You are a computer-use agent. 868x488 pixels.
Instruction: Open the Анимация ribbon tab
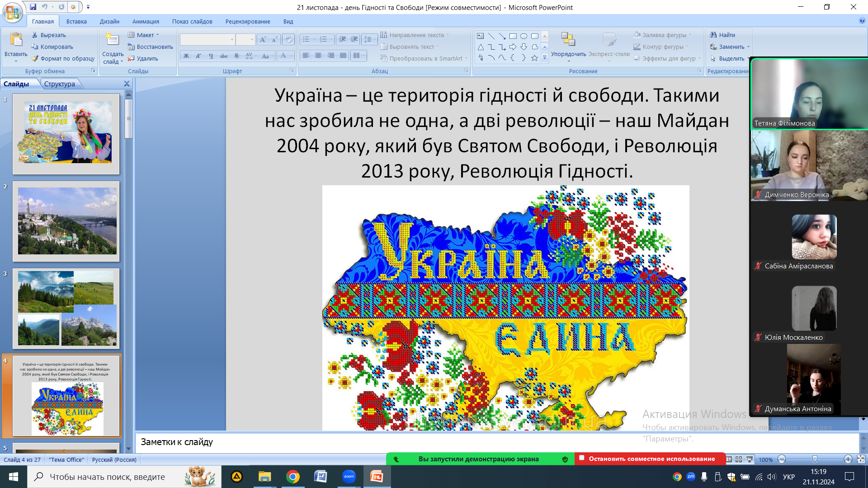click(146, 21)
